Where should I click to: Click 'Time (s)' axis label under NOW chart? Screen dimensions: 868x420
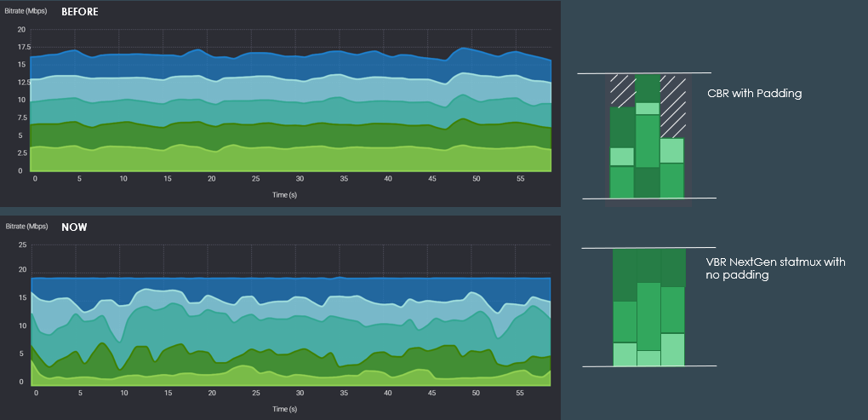(x=283, y=409)
